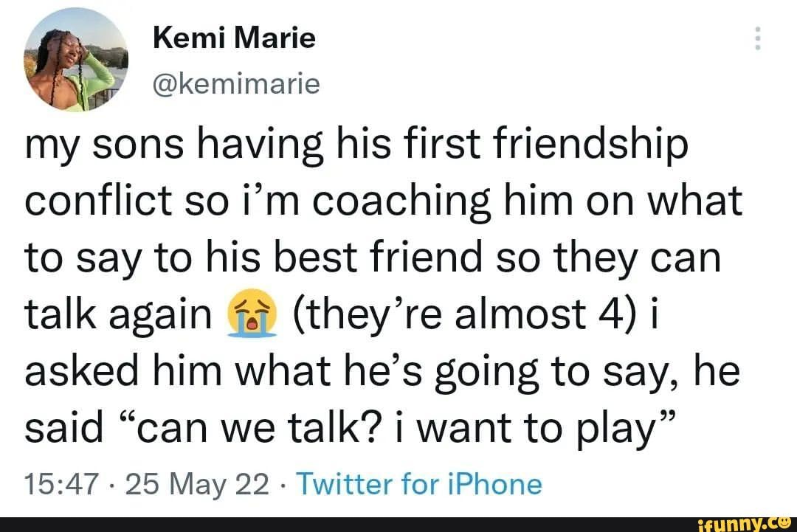Select the name 'Kemi Marie'
The image size is (797, 532).
point(234,35)
